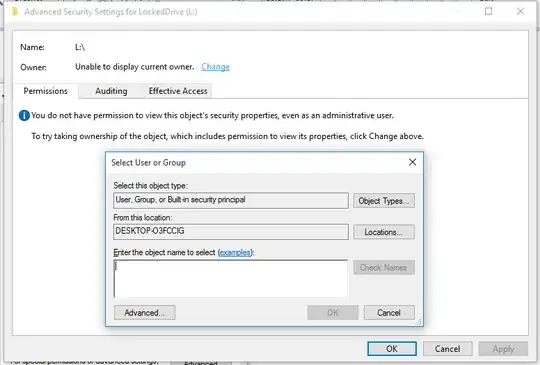Switch to the Auditing tab
The image size is (540, 365).
pos(111,91)
